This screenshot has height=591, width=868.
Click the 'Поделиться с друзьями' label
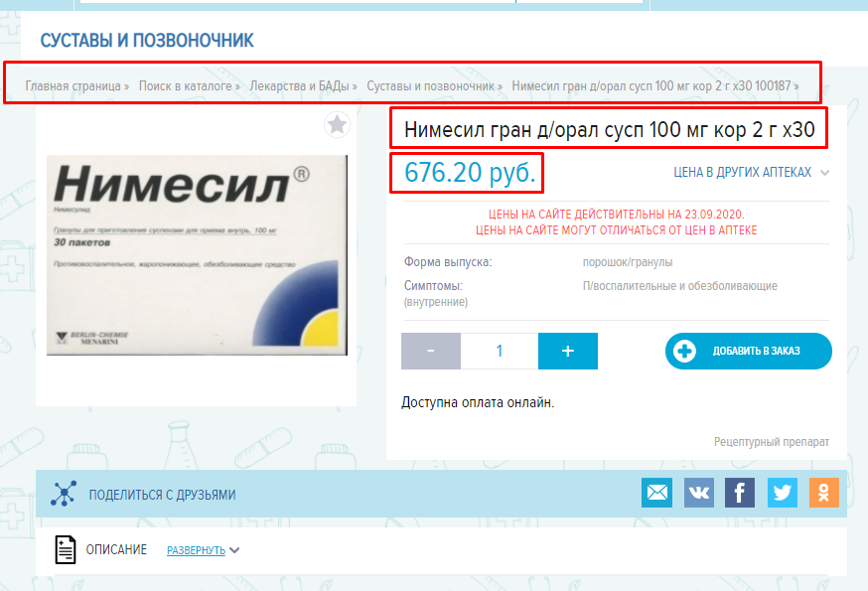[x=162, y=495]
